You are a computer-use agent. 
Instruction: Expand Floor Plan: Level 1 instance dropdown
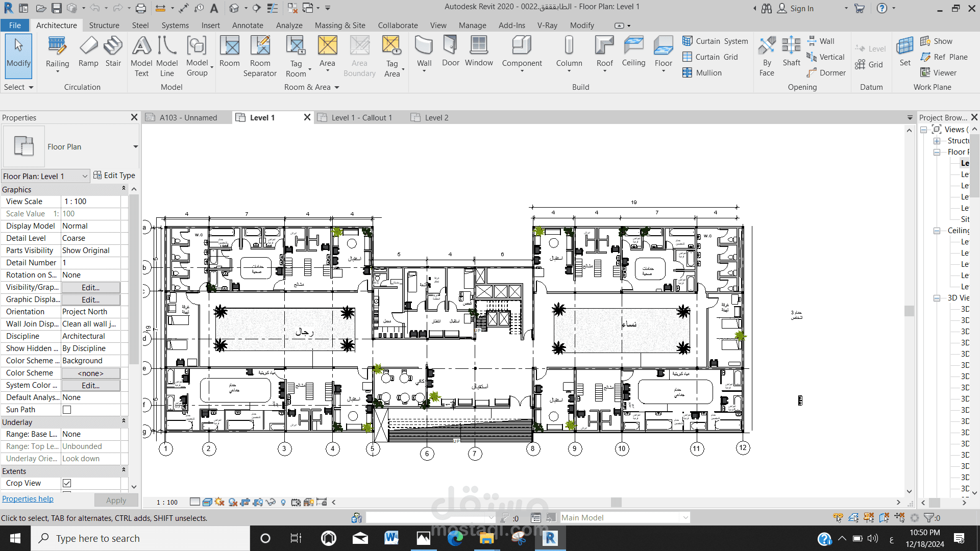point(85,177)
